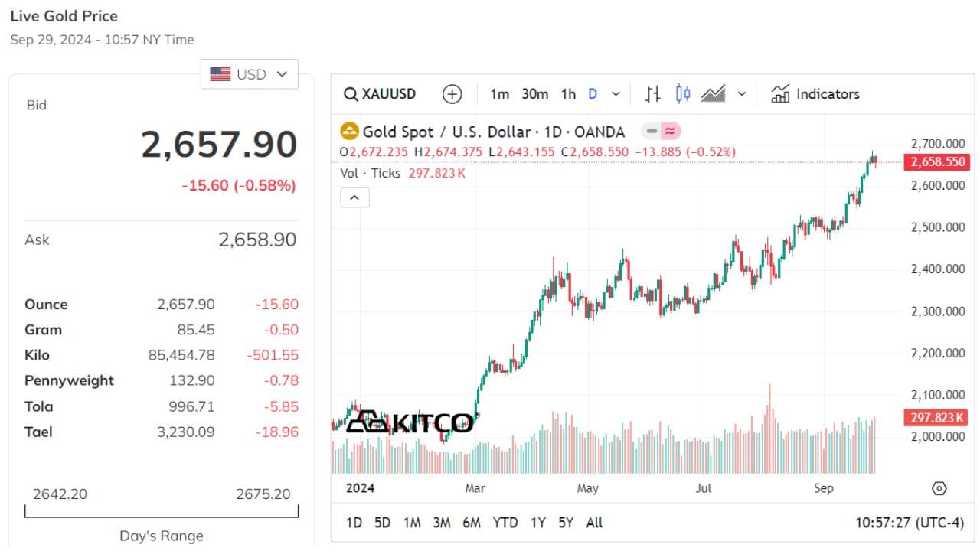Collapse the indicator legend chevron
980x551 pixels.
(354, 197)
